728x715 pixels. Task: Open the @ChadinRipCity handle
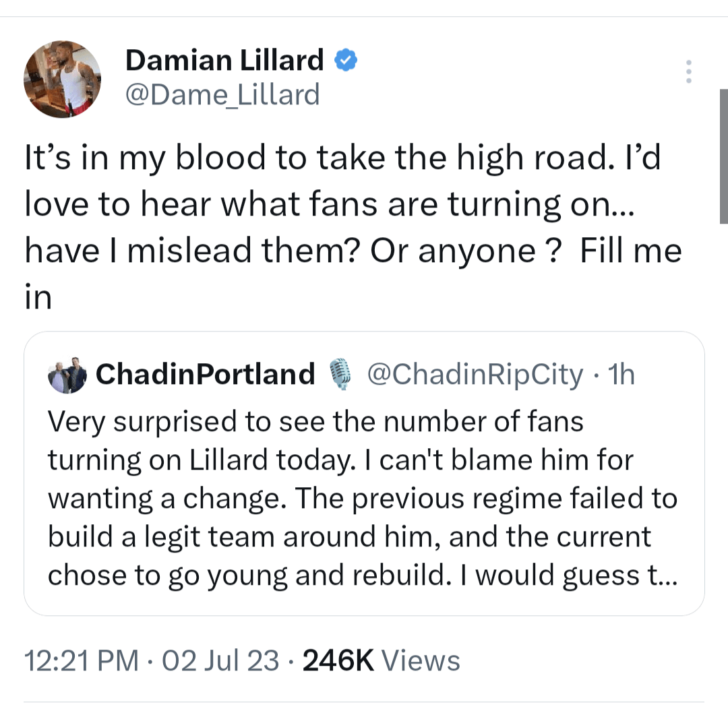click(474, 374)
